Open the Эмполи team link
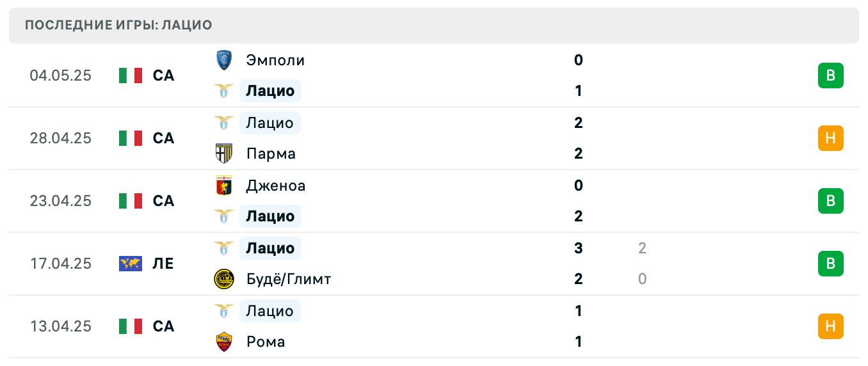Screen dimensions: 868x366 click(275, 60)
